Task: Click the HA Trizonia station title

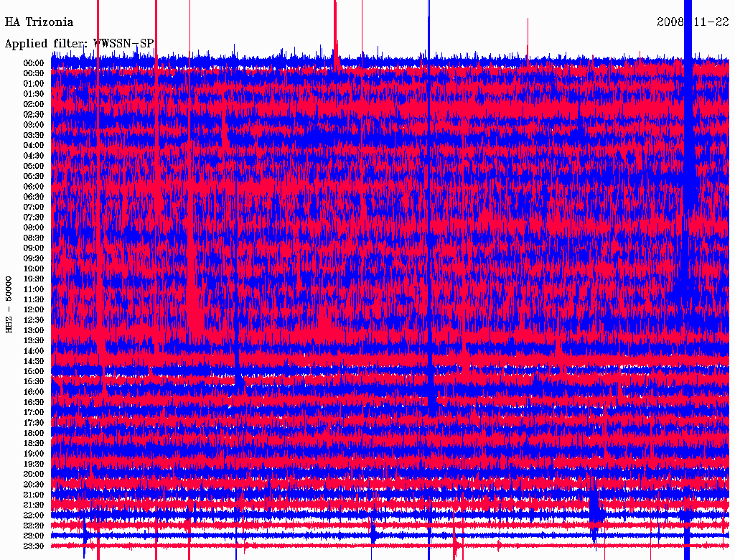Action: tap(39, 22)
